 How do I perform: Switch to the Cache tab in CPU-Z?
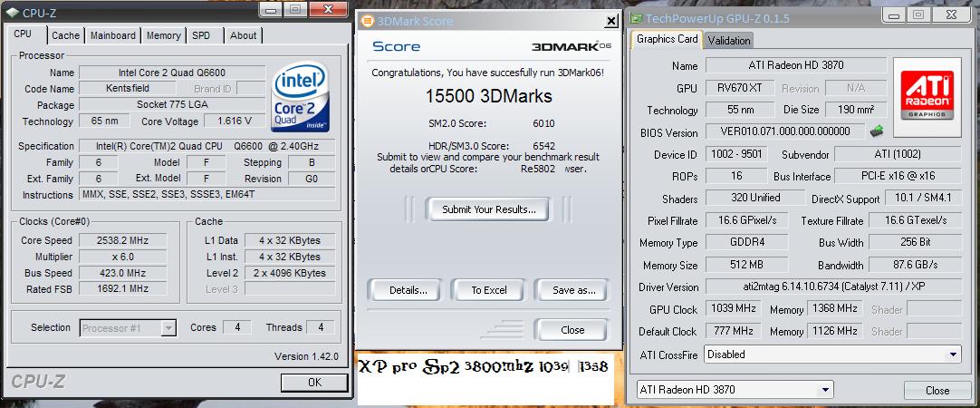pos(65,35)
